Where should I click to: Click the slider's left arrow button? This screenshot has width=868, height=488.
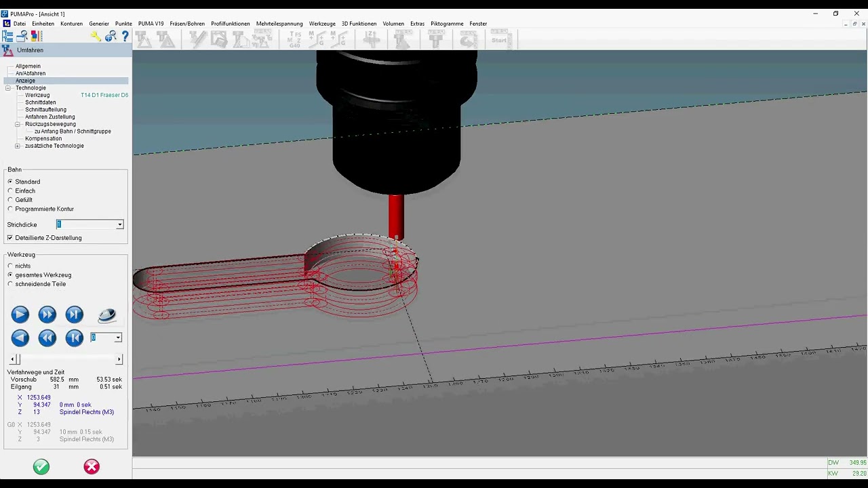[x=12, y=359]
